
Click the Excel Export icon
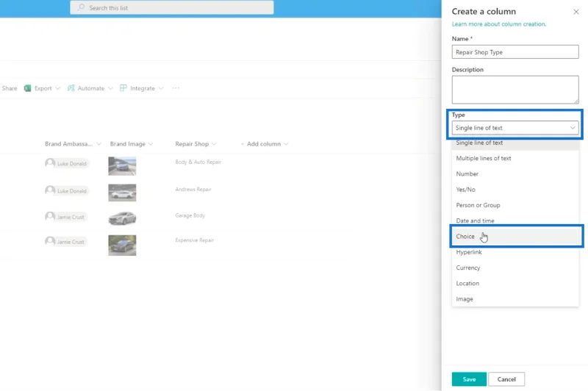pos(27,88)
